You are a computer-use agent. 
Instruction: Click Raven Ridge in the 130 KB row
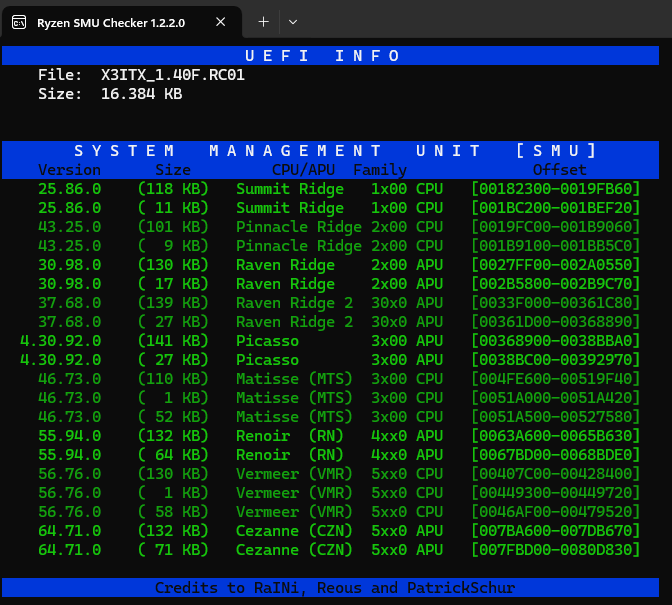(285, 265)
